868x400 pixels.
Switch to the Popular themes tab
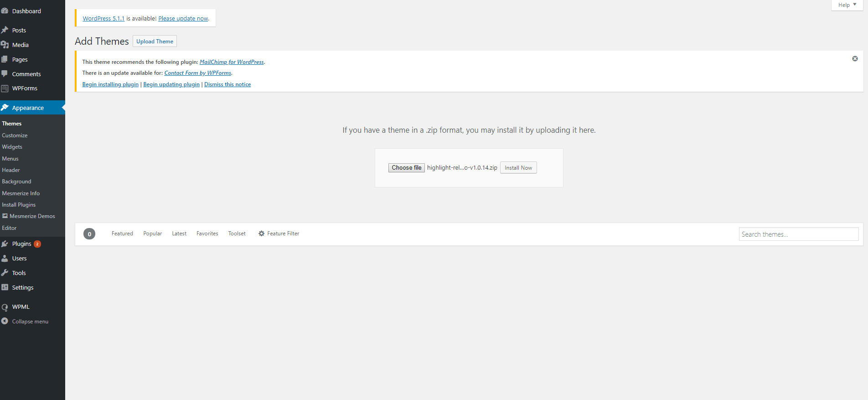tap(152, 234)
